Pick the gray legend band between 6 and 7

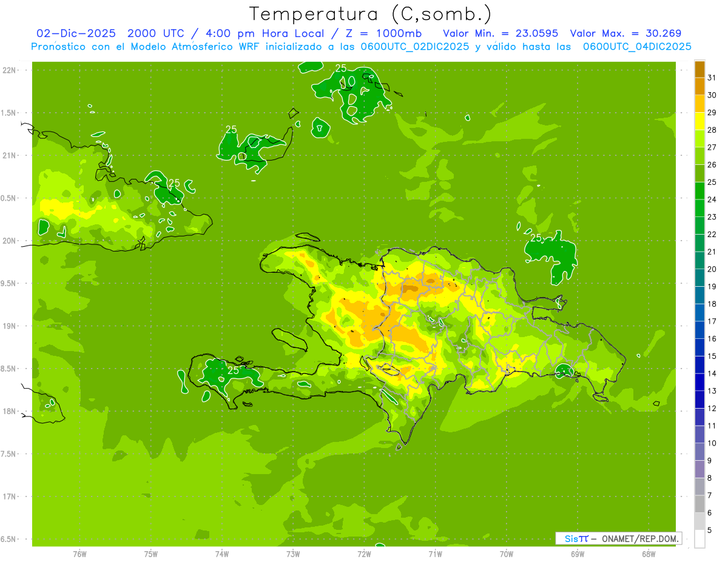[699, 504]
